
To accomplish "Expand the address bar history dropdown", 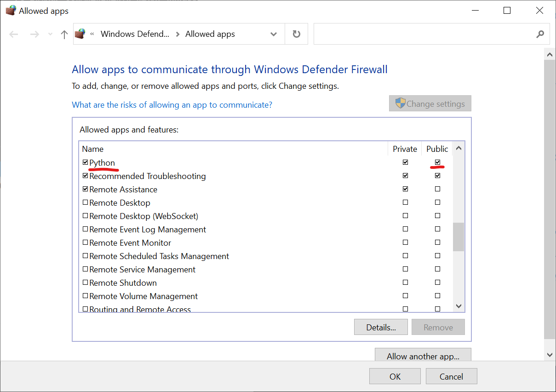I will click(x=274, y=34).
